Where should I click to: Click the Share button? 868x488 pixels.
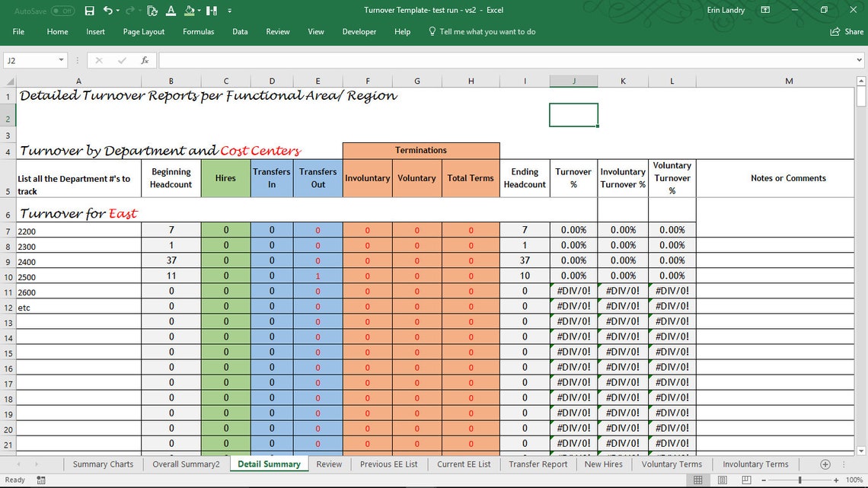coord(846,32)
